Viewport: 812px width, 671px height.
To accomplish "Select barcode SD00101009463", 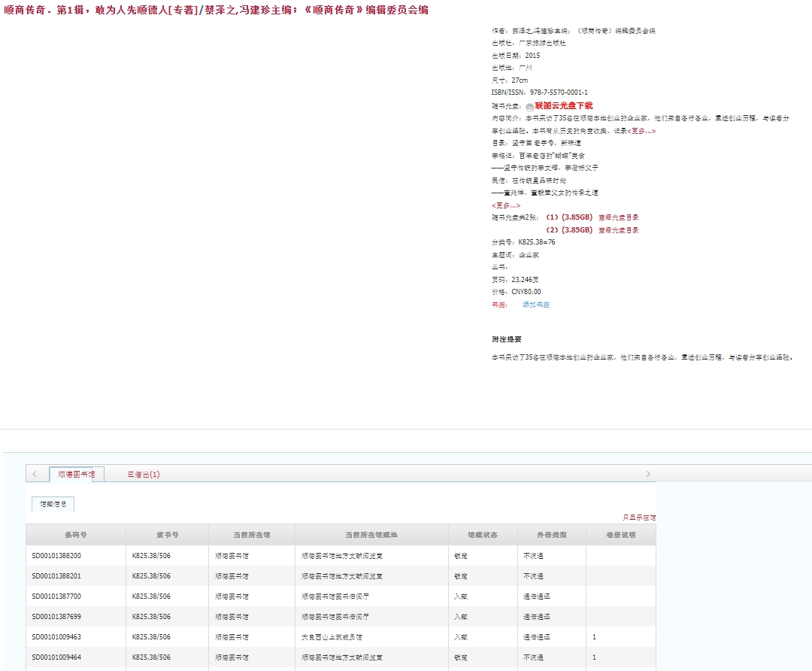I will pyautogui.click(x=56, y=637).
